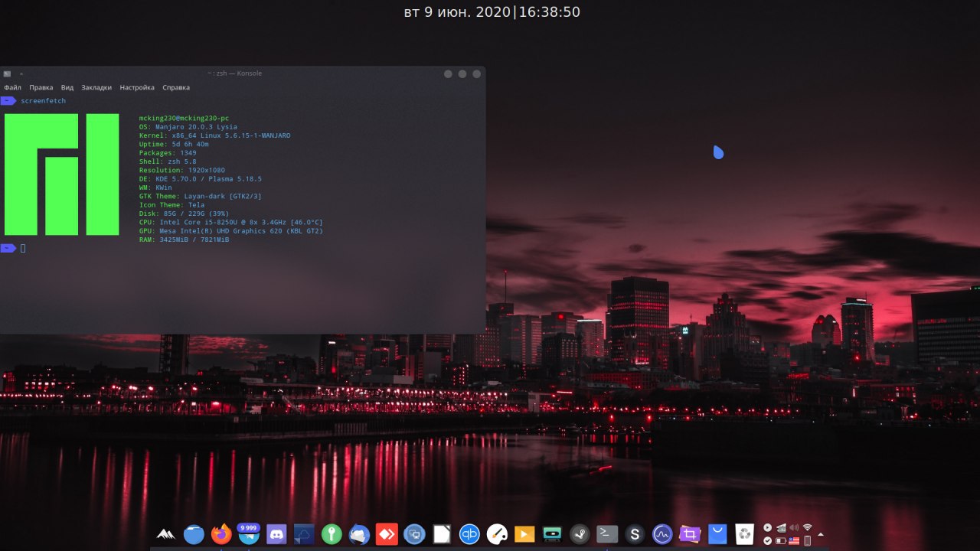Screen dimensions: 980x551
Task: Click the 'Resolution: 1920x1080' line
Action: (181, 170)
